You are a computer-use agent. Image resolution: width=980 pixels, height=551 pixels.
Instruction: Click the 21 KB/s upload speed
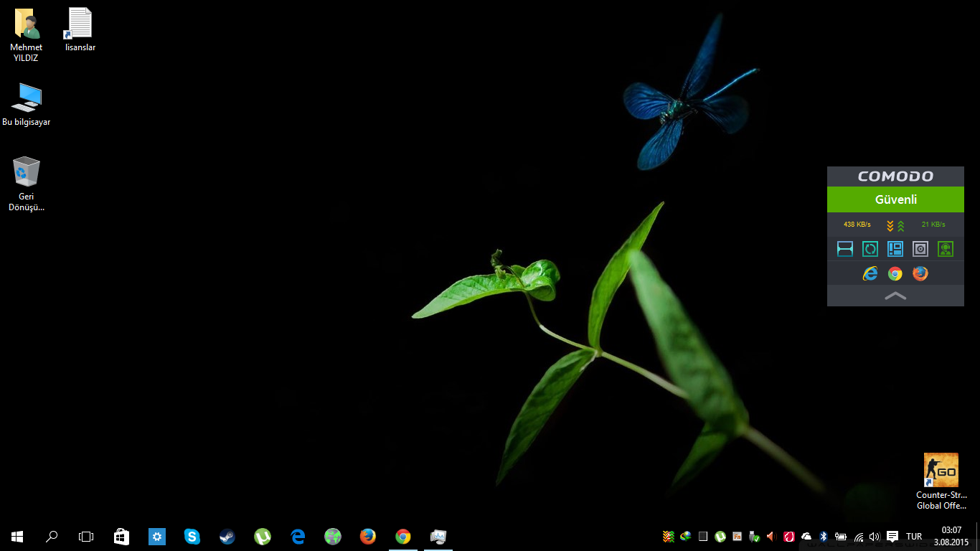point(933,225)
